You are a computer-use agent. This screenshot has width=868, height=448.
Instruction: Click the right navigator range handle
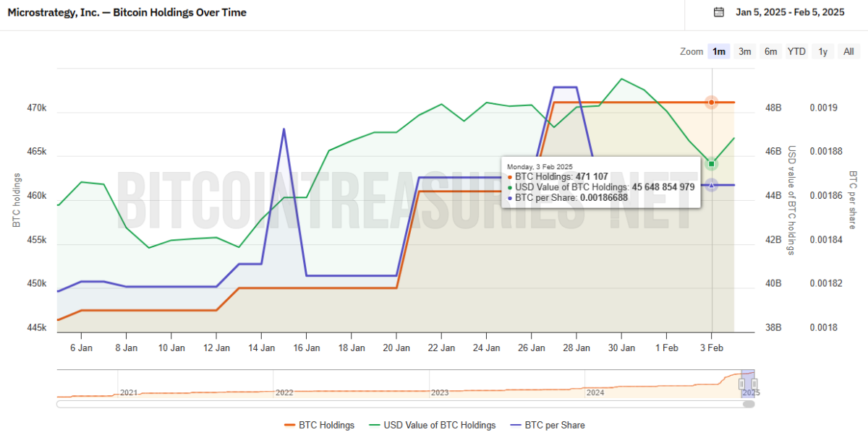tap(754, 384)
